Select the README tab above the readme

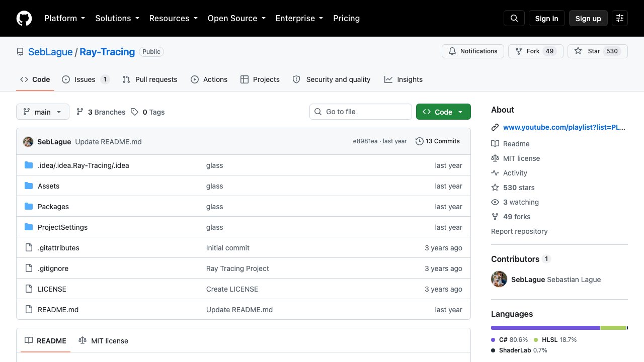(x=45, y=341)
